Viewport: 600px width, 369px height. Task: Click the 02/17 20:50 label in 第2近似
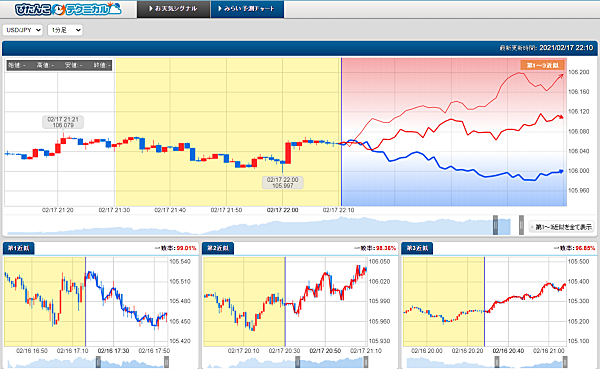(x=325, y=351)
